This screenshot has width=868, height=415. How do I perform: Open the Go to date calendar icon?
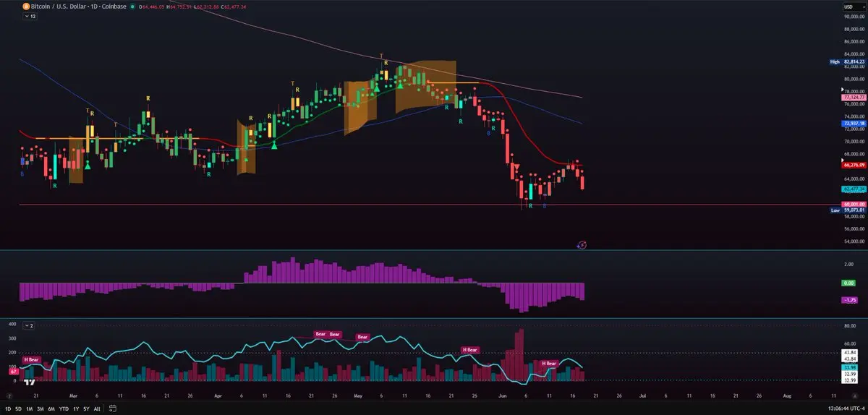coord(112,408)
